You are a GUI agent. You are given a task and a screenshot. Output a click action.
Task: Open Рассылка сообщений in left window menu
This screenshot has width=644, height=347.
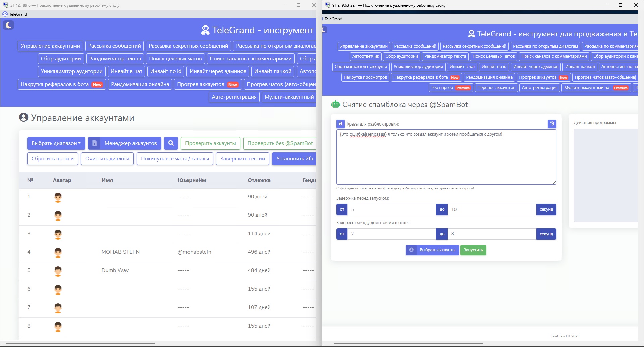point(114,46)
